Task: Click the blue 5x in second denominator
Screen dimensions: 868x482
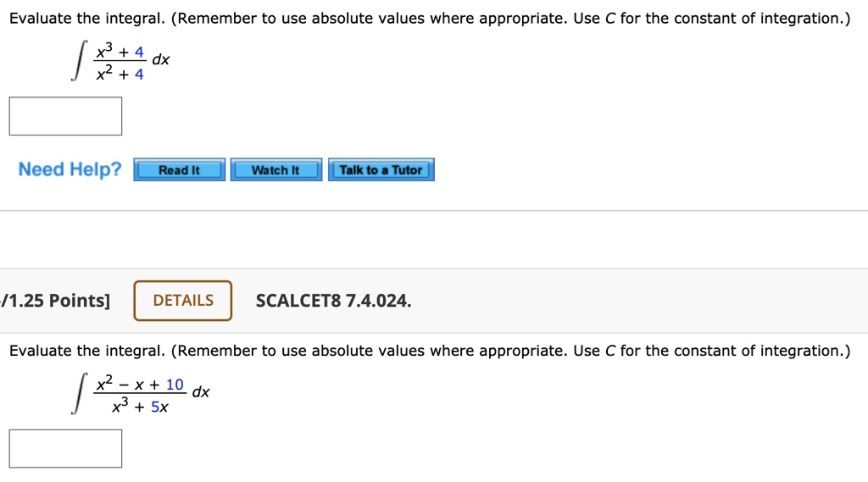Action: [x=159, y=407]
